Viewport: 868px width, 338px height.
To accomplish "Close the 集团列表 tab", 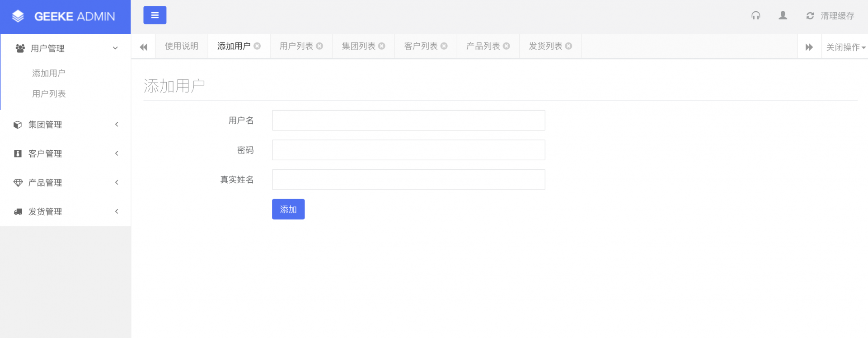I will pyautogui.click(x=382, y=46).
